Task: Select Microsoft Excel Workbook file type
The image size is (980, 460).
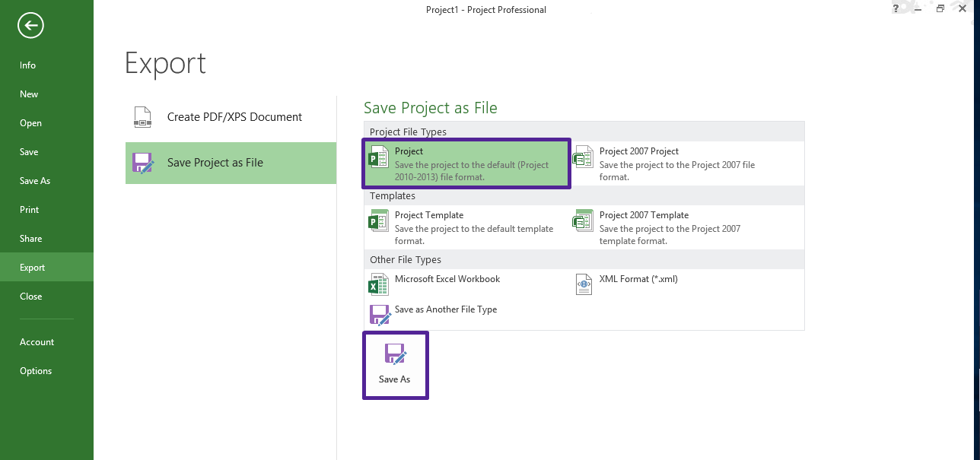Action: point(466,285)
